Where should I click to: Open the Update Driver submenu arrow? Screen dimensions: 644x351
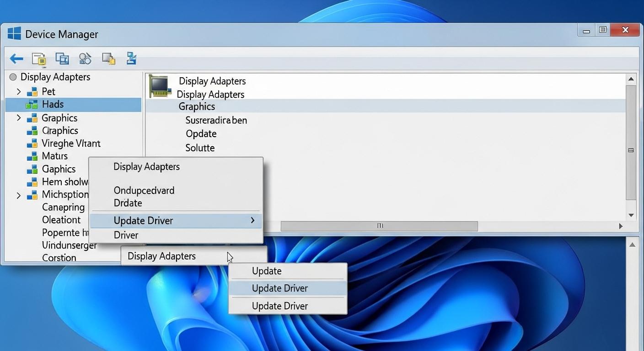click(x=252, y=220)
